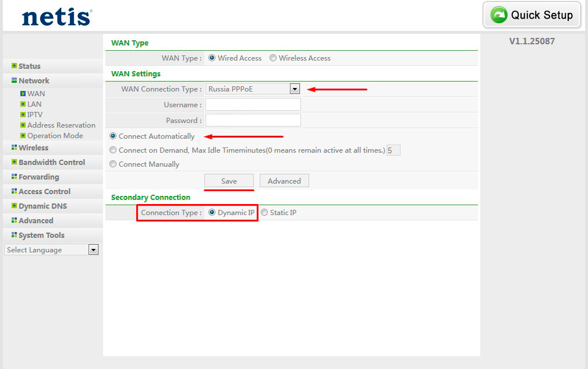Select the Status sidebar icon
This screenshot has height=369, width=588.
(x=13, y=66)
